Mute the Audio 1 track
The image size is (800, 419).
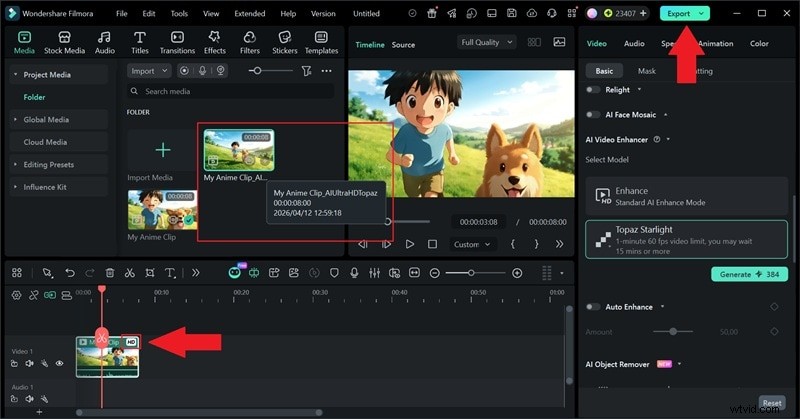coord(30,399)
